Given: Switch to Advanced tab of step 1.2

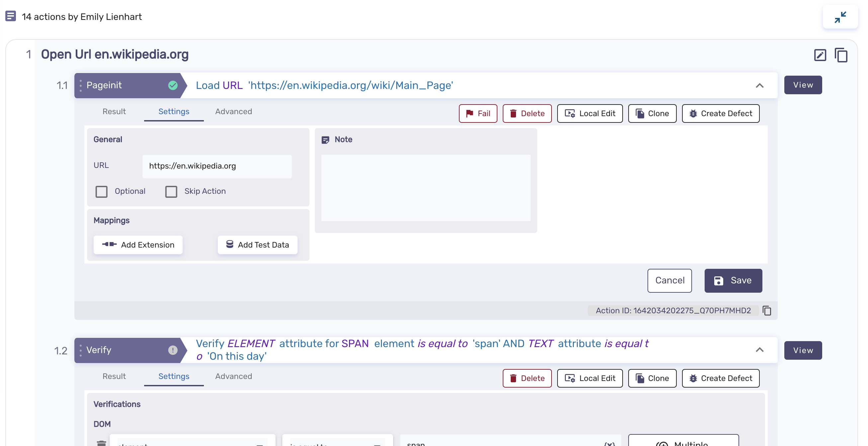Looking at the screenshot, I should tap(233, 376).
